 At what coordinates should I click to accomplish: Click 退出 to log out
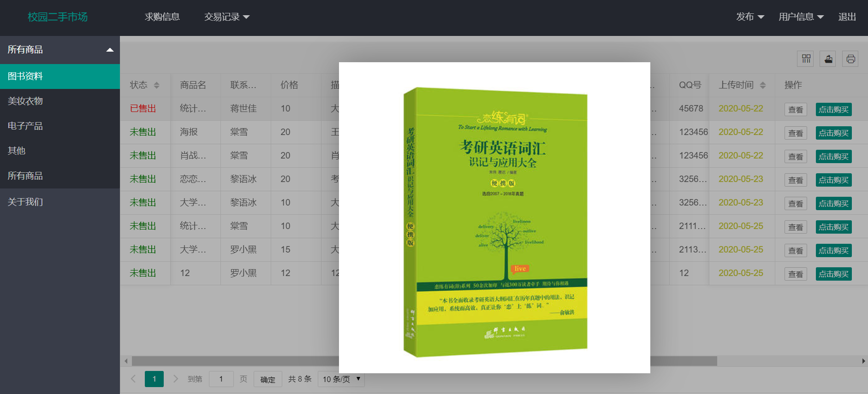[847, 17]
